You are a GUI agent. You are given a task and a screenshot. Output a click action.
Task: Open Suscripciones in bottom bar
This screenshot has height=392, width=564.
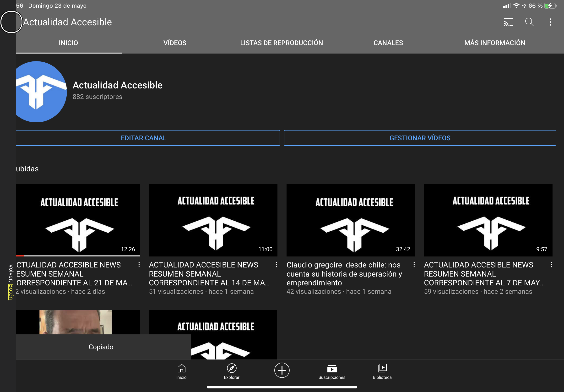click(x=332, y=372)
